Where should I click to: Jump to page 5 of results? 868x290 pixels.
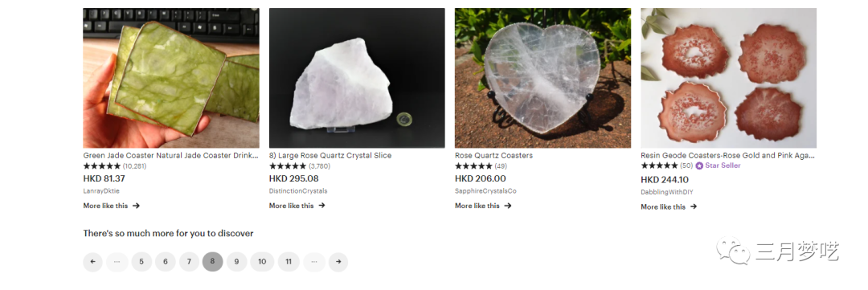(141, 262)
